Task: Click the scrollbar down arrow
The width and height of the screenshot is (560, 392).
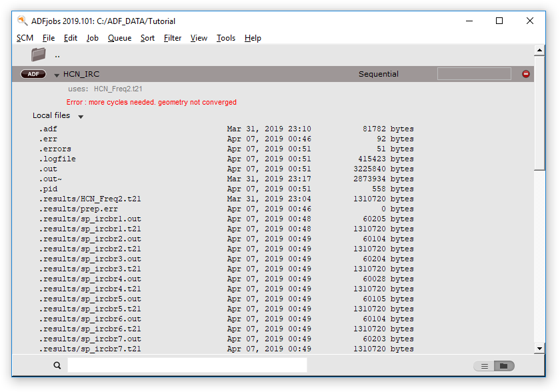Action: pos(539,349)
